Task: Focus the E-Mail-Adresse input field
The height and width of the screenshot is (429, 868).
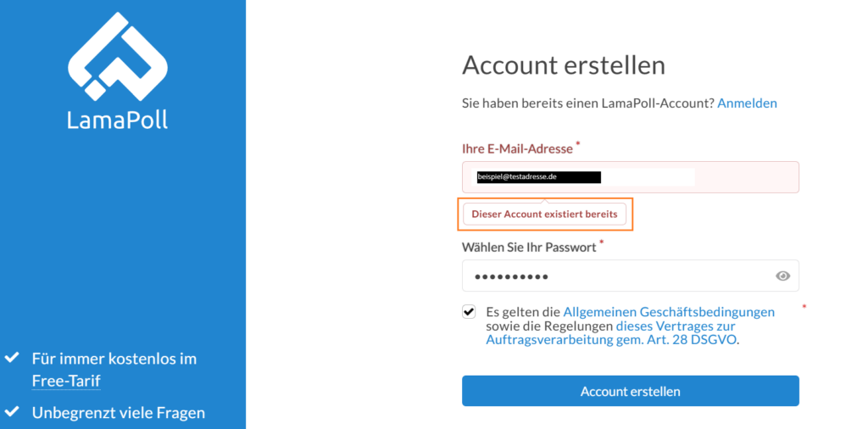Action: [631, 177]
